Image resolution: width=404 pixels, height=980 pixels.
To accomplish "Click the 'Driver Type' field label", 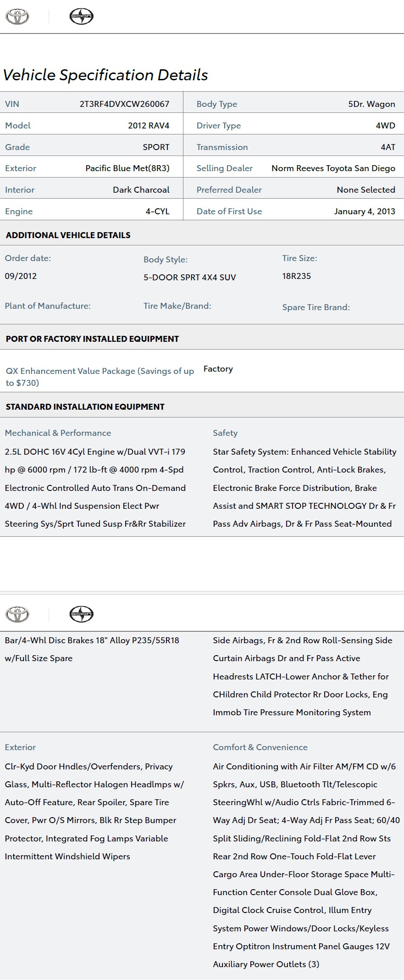I will (219, 126).
